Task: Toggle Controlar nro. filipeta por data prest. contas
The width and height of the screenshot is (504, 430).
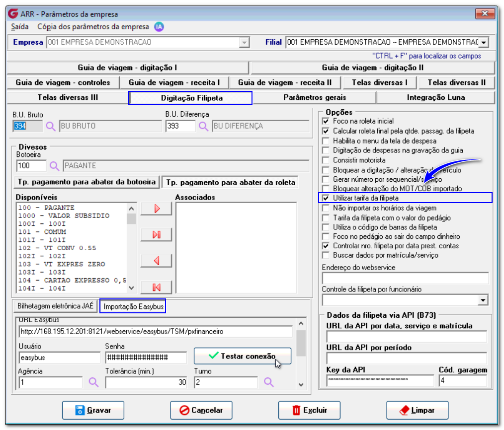Action: (x=326, y=246)
